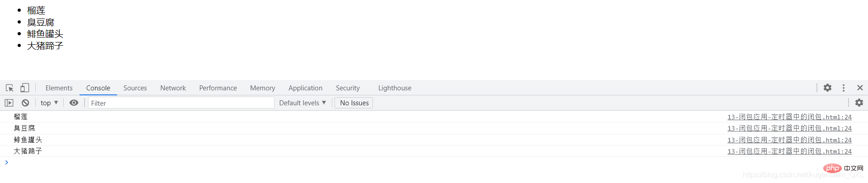Open console settings gear icon
Viewport: 868px width, 183px height.
click(x=859, y=103)
